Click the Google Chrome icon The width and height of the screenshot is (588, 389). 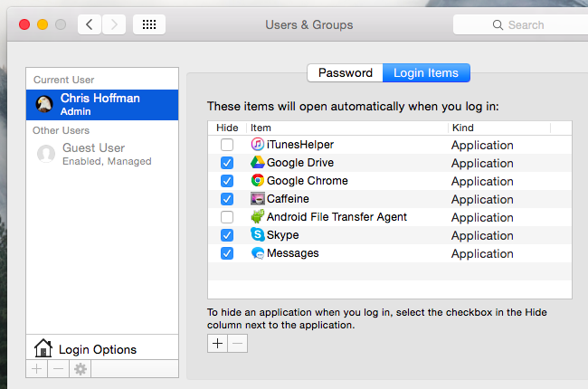(x=257, y=181)
